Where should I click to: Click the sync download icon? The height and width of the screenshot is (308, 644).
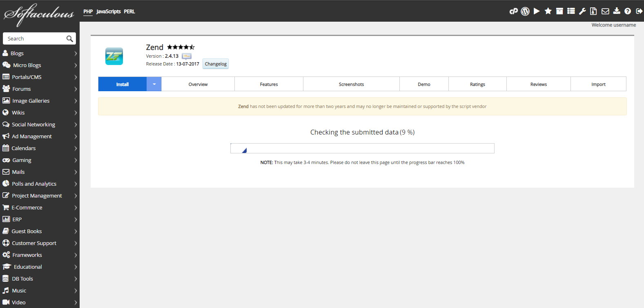click(617, 11)
